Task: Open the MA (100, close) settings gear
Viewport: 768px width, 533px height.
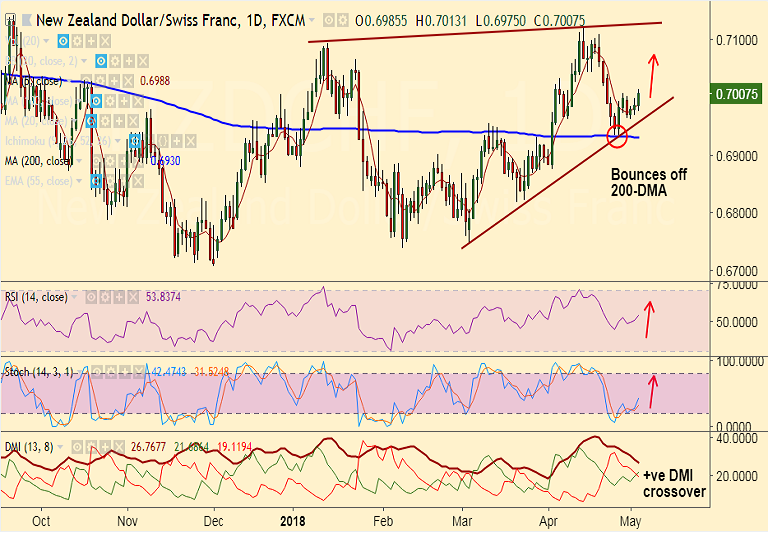Action: coord(110,101)
